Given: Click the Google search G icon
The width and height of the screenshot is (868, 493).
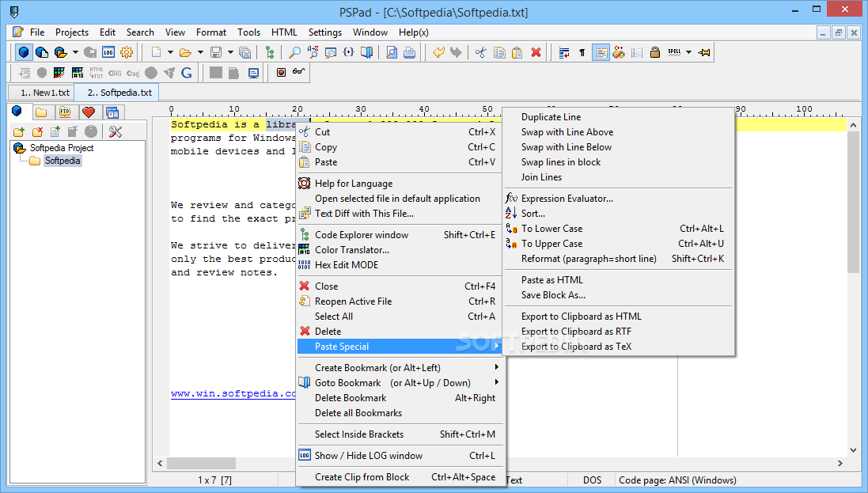Looking at the screenshot, I should pos(187,73).
